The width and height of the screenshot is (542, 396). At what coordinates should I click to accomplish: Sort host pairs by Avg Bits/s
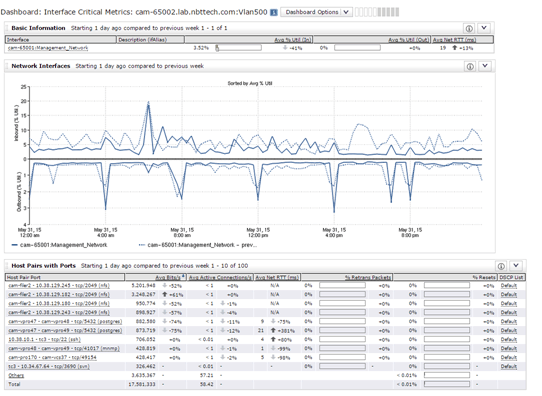pos(168,277)
